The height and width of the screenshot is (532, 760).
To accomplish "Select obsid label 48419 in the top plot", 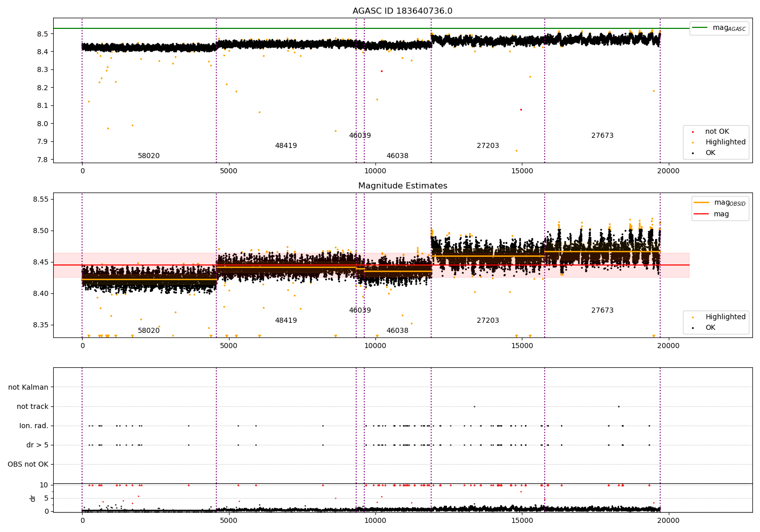I will tap(286, 146).
